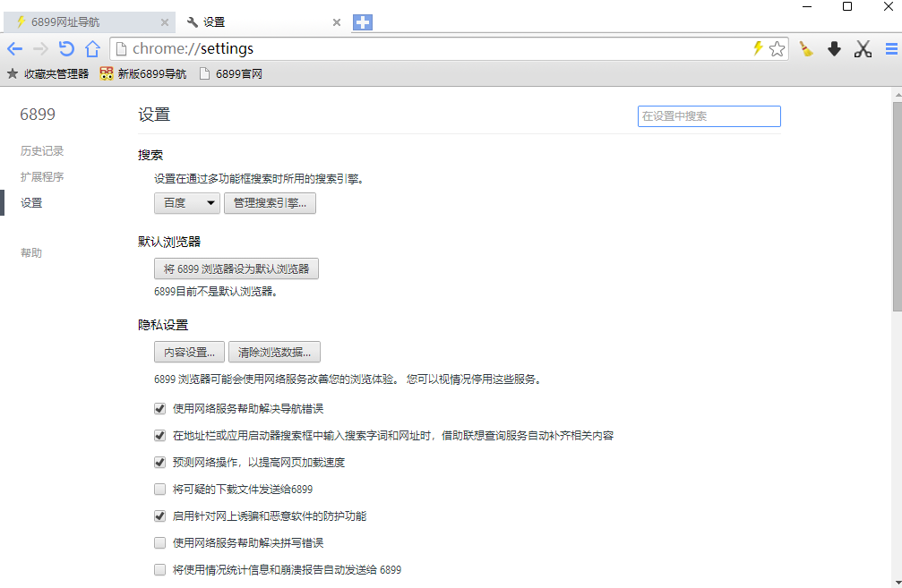Switch to the 6899网址导航 tab
The image size is (902, 588).
(85, 22)
